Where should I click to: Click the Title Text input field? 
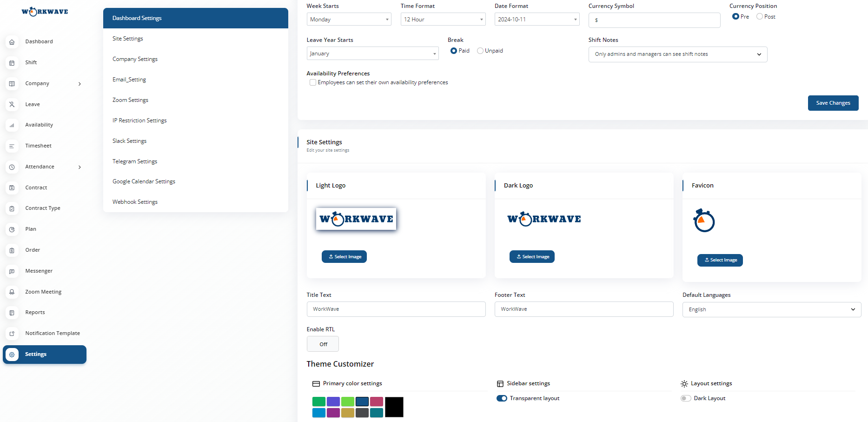(396, 309)
